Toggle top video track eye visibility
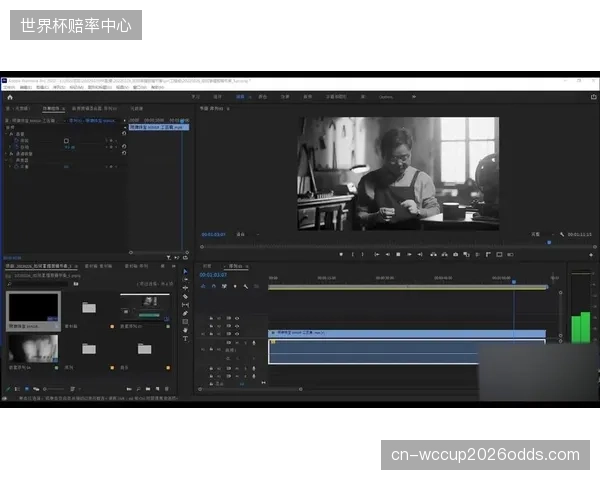 coord(237,318)
